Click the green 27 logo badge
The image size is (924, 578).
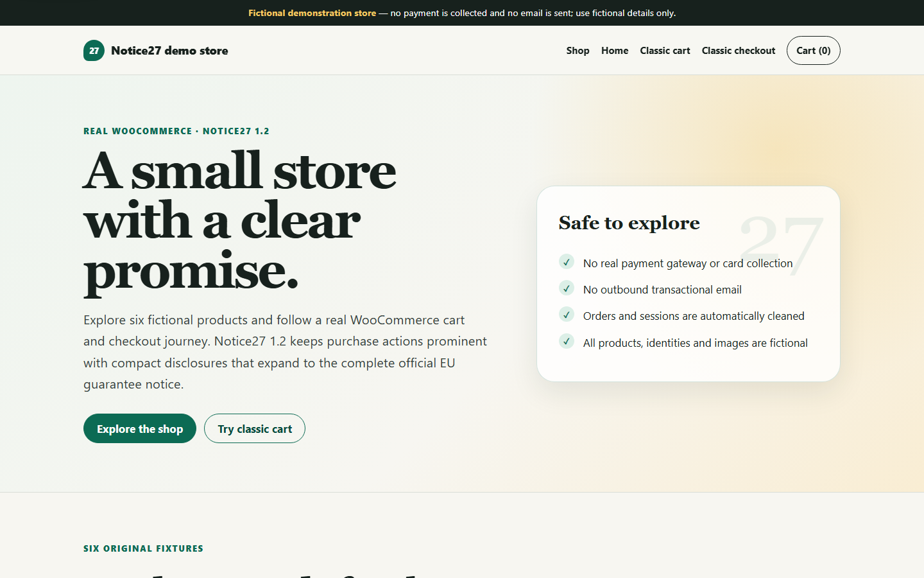94,51
